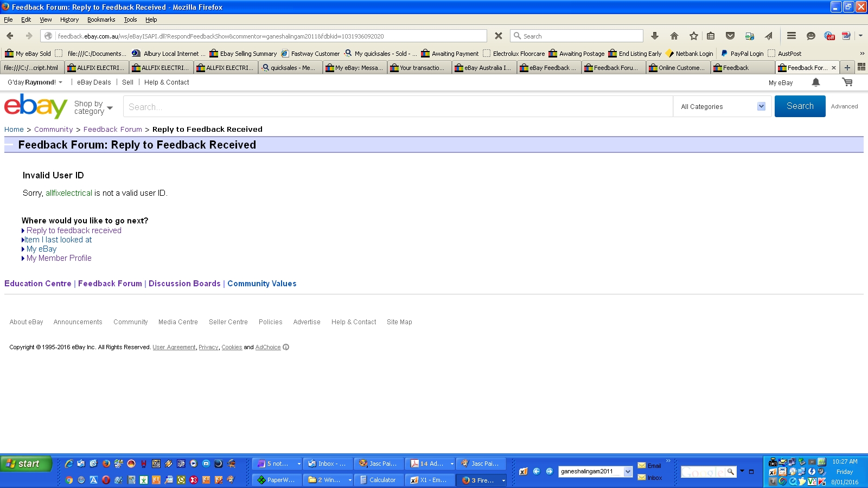Show more bookmarks with chevron
Screen dimensions: 868x488
862,53
